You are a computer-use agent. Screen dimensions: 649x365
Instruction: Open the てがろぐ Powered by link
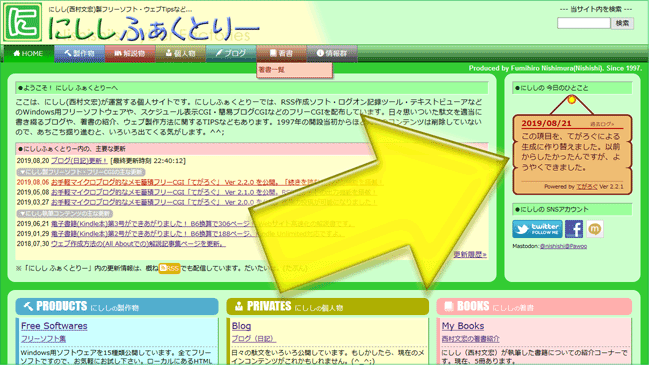(587, 187)
